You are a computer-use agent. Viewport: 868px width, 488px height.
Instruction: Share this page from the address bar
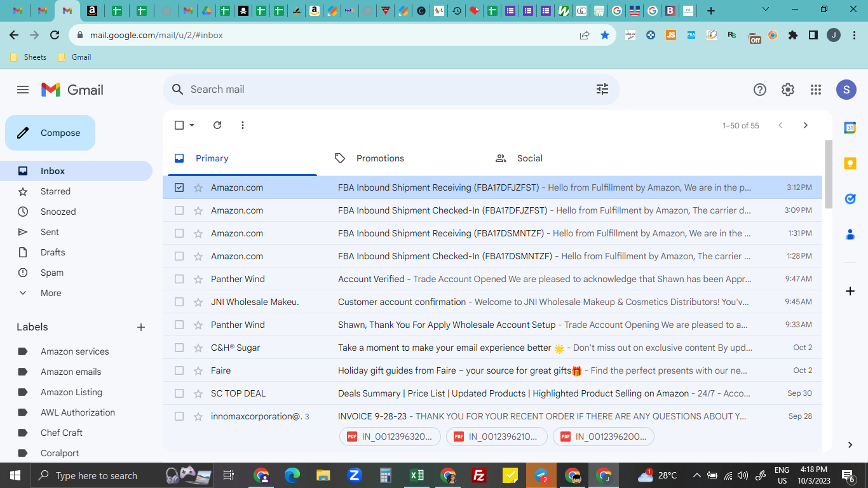pos(585,36)
